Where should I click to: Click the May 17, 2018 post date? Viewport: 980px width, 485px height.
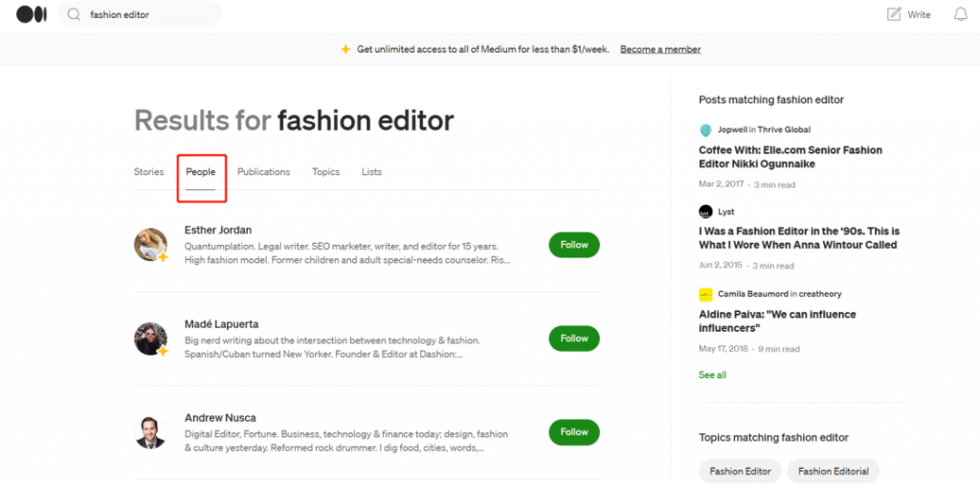(723, 349)
